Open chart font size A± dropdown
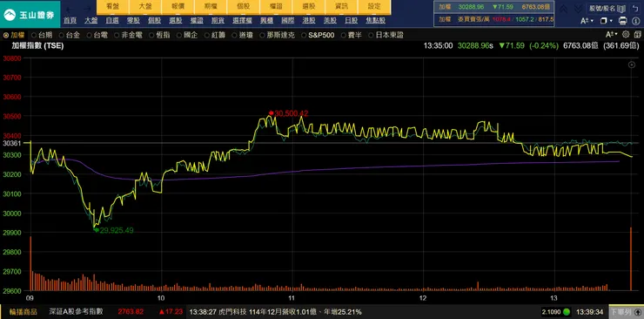The width and height of the screenshot is (644, 319). coord(612,35)
